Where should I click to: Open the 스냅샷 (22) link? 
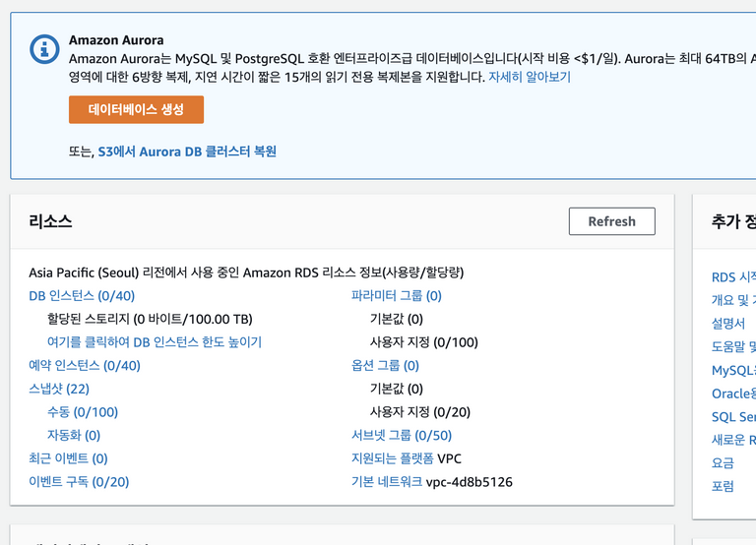59,389
